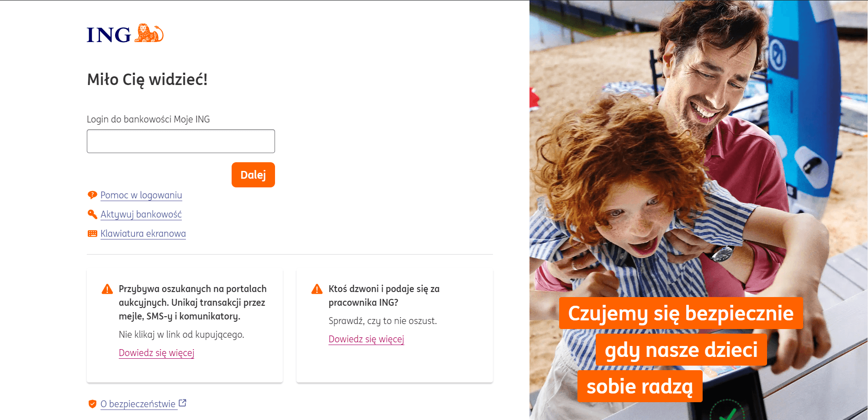This screenshot has width=868, height=420.
Task: Focus the Moje ING login input field
Action: pyautogui.click(x=181, y=141)
